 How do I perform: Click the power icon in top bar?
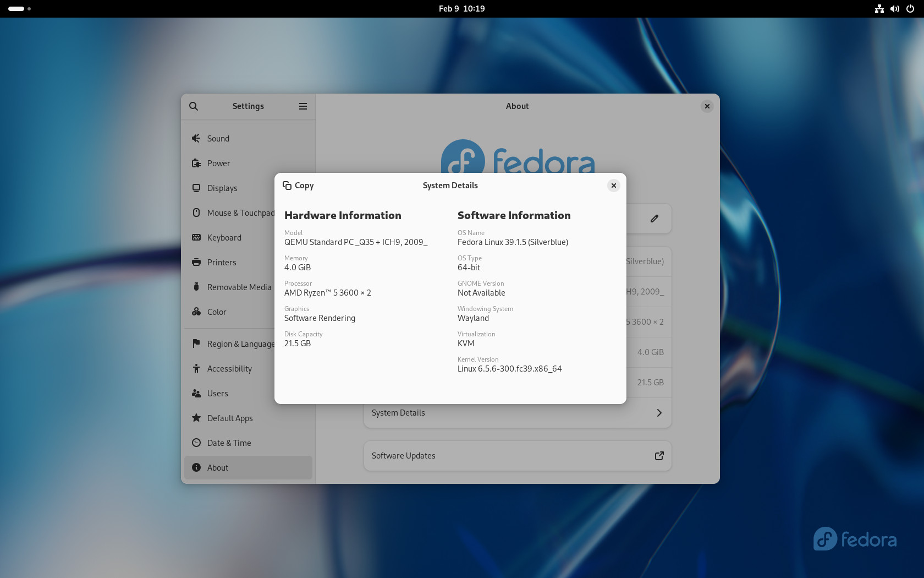(910, 9)
